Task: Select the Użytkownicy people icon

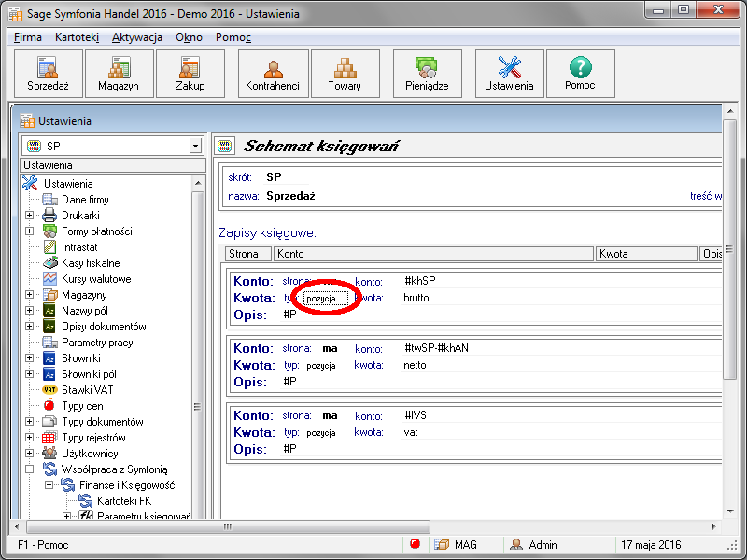Action: click(x=49, y=453)
